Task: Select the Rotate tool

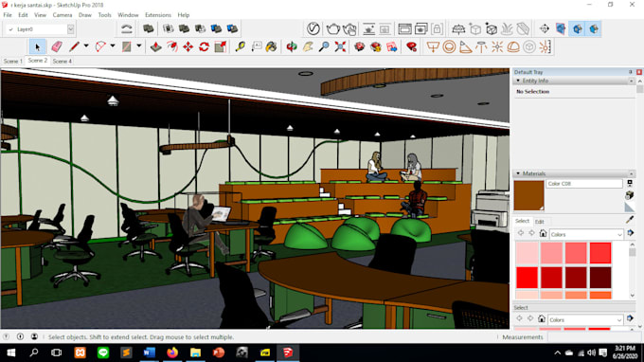Action: click(205, 46)
